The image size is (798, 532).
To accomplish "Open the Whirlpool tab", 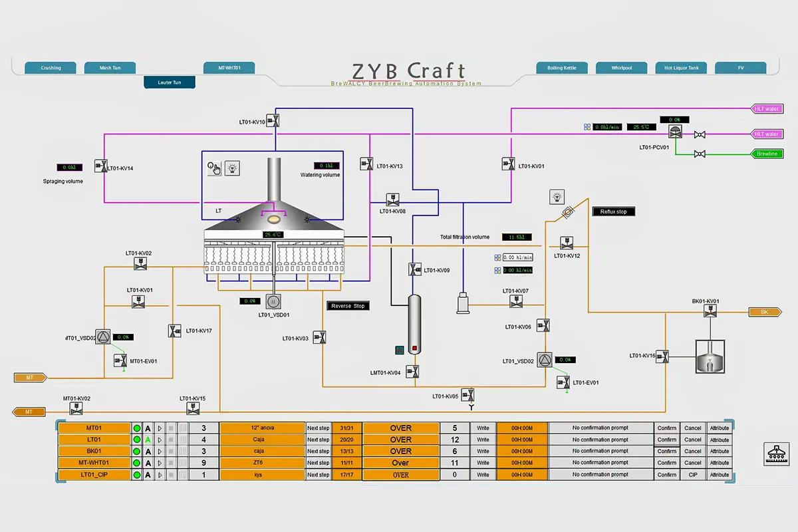I will (622, 68).
